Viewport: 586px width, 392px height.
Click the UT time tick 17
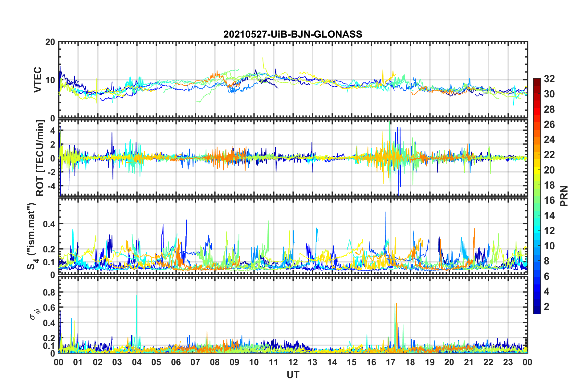click(391, 362)
